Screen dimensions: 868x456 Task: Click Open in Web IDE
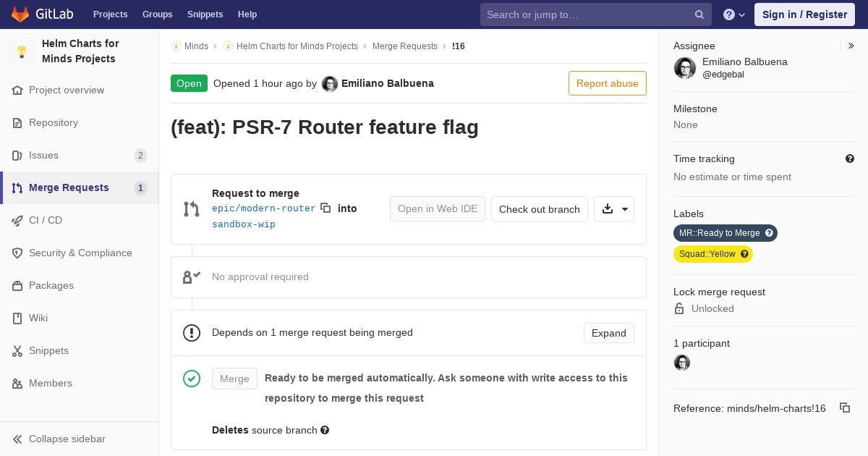tap(438, 208)
